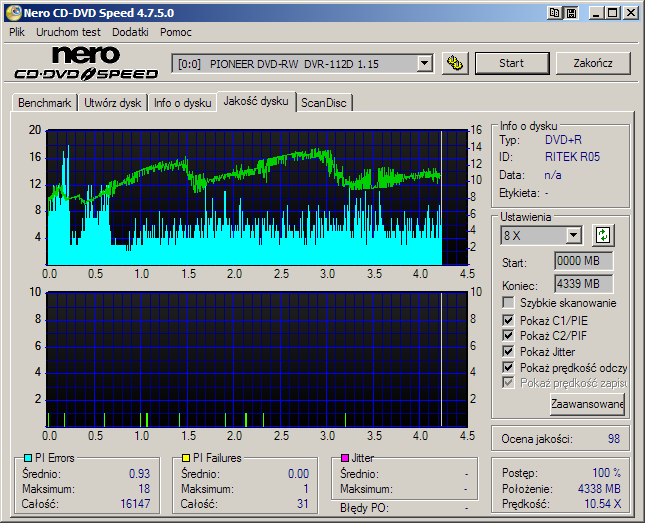This screenshot has width=645, height=523.
Task: Click the PI Failures Całość value 31
Action: coord(303,504)
